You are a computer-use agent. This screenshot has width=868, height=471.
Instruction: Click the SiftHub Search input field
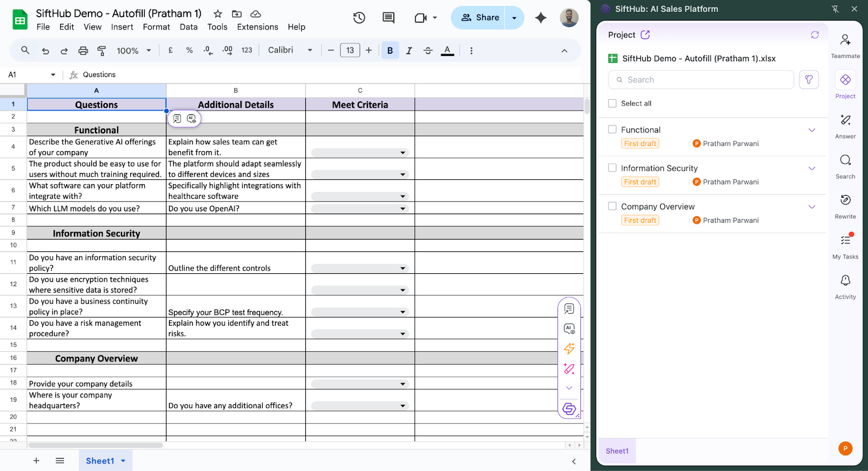(705, 80)
